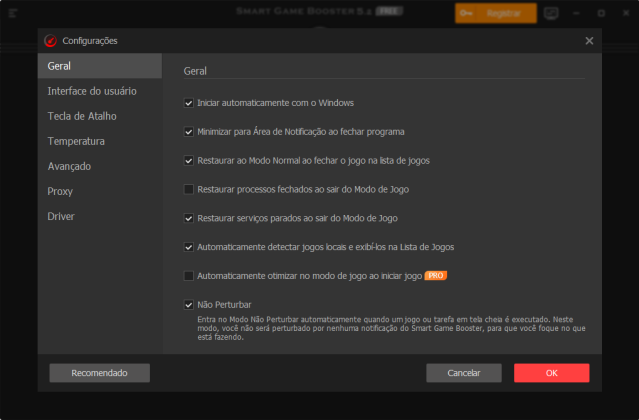Uncheck Automaticamente detectar jogos locais

tap(188, 247)
